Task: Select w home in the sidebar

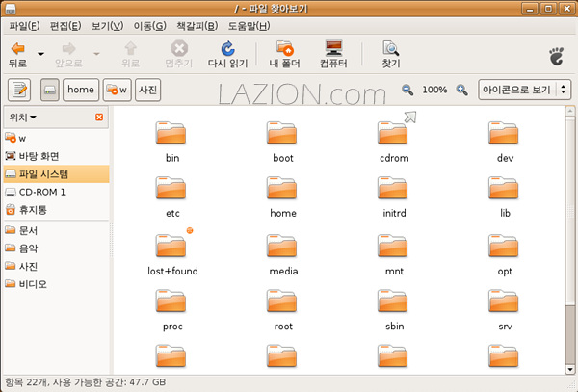Action: pos(57,139)
